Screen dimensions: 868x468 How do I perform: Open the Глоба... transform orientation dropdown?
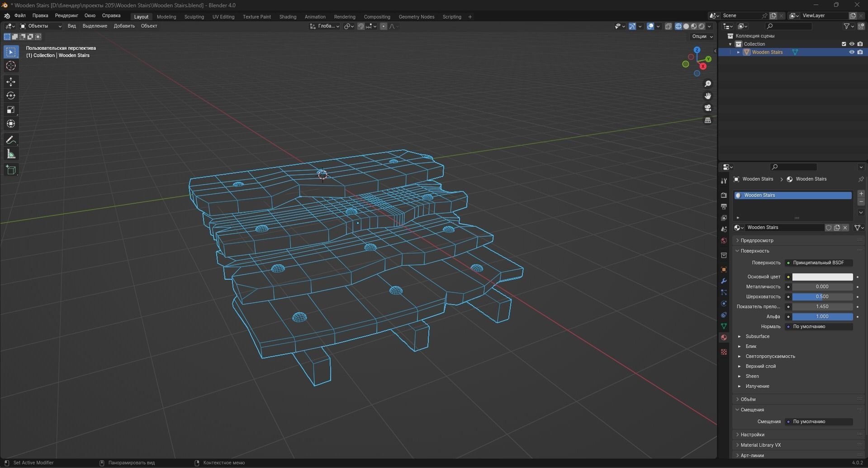click(325, 26)
